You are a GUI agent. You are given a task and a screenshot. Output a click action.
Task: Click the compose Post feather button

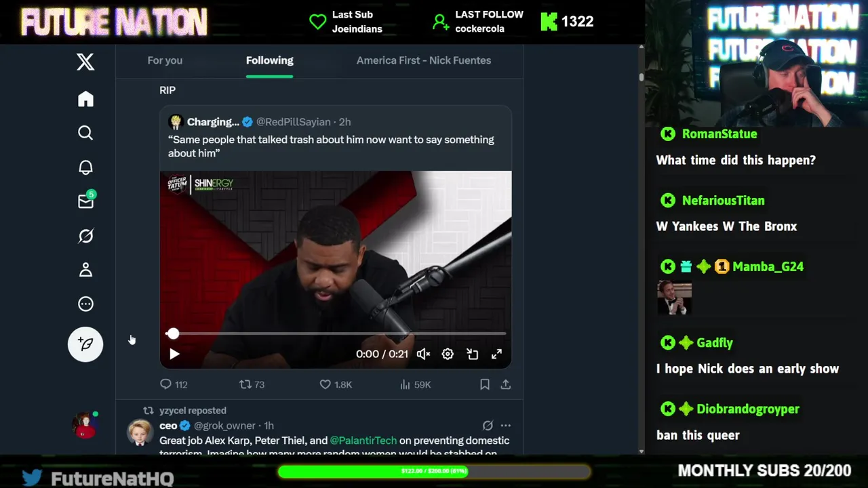85,344
